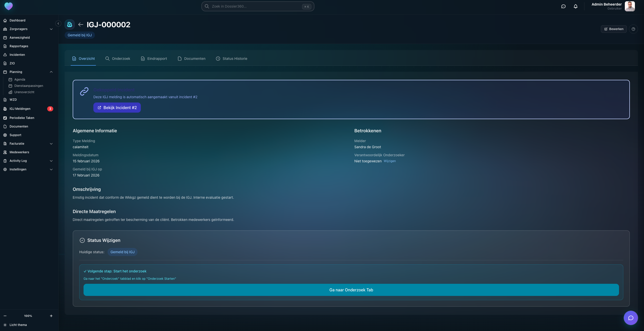This screenshot has height=331, width=644.
Task: Open the notifications bell
Action: pos(575,6)
